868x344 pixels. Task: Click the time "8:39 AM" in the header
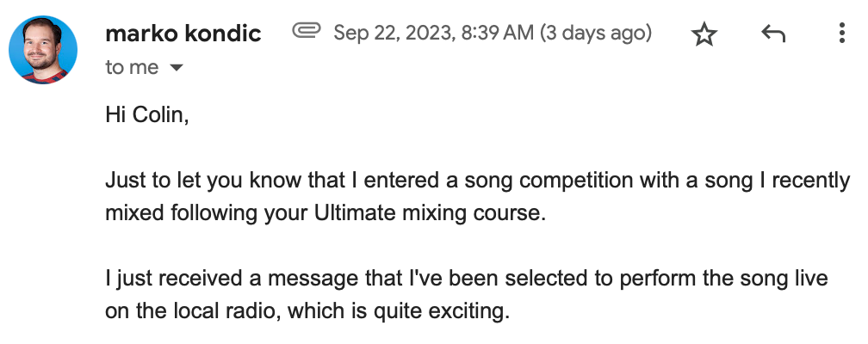point(499,34)
